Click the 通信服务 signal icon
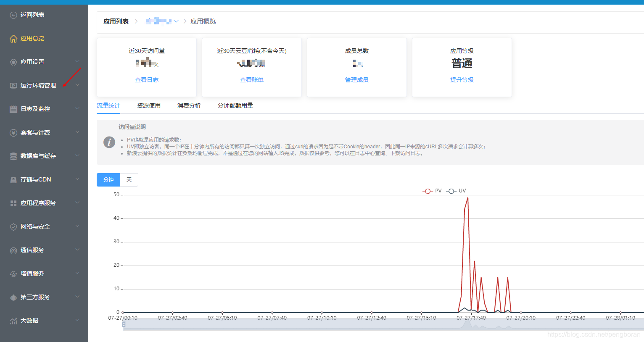The width and height of the screenshot is (644, 342). tap(13, 250)
